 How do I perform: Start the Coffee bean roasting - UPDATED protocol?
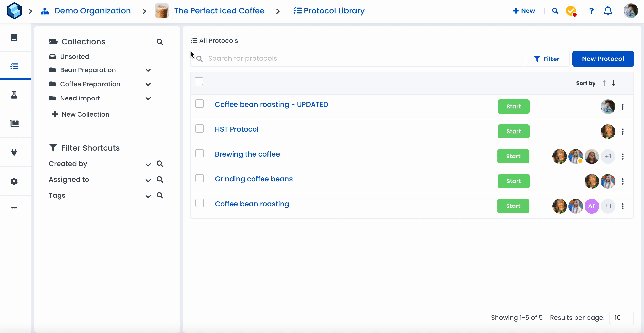[514, 107]
